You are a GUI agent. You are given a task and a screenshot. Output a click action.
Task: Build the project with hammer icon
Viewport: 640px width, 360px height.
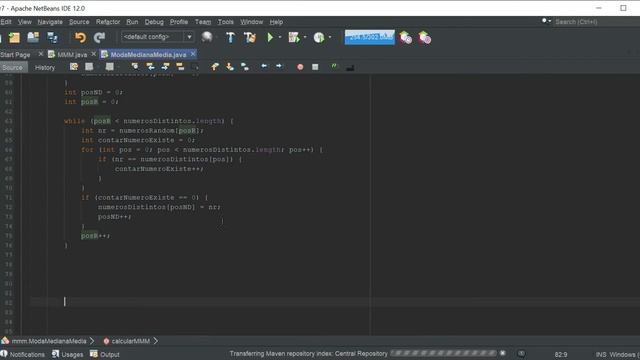click(x=231, y=38)
